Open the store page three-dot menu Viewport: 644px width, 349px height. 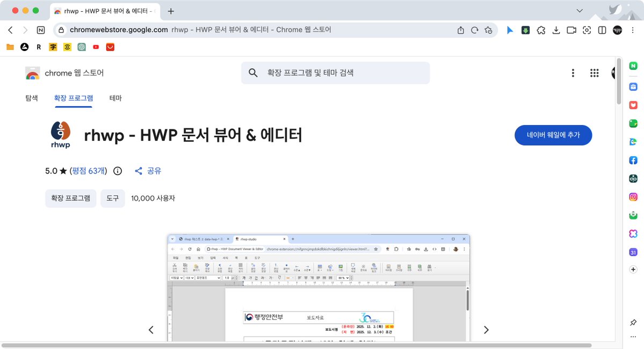(x=573, y=72)
